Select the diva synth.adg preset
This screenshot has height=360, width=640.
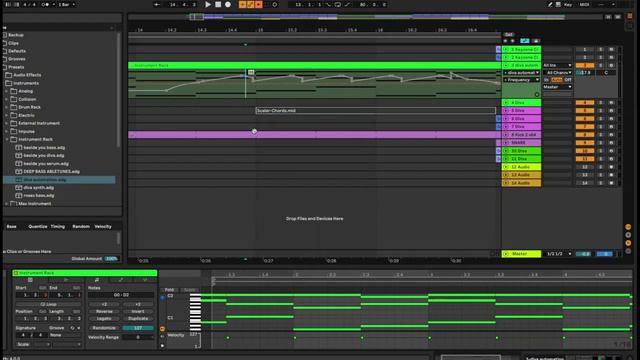point(38,187)
